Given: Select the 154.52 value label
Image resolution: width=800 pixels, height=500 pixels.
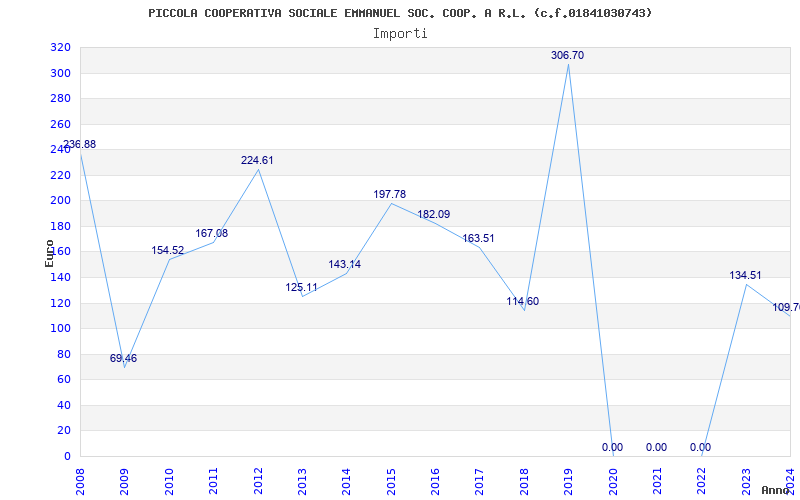Looking at the screenshot, I should (167, 251).
